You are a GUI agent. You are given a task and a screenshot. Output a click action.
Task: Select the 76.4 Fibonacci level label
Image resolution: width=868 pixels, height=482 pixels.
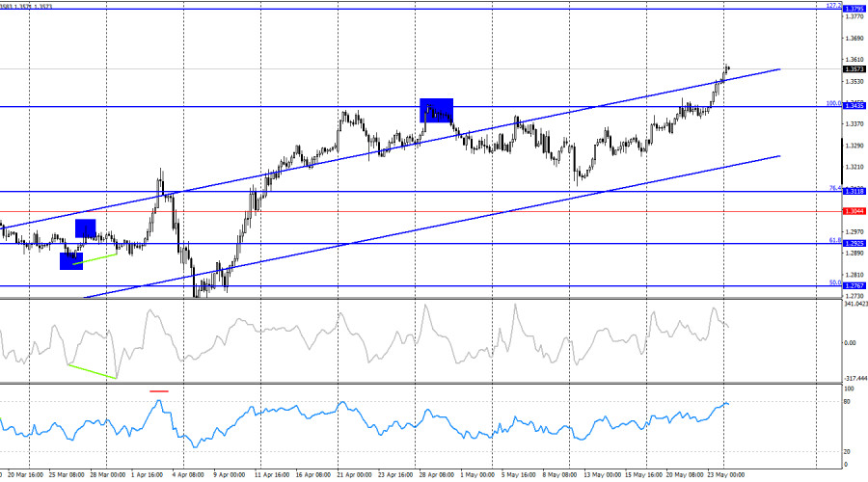pyautogui.click(x=835, y=188)
